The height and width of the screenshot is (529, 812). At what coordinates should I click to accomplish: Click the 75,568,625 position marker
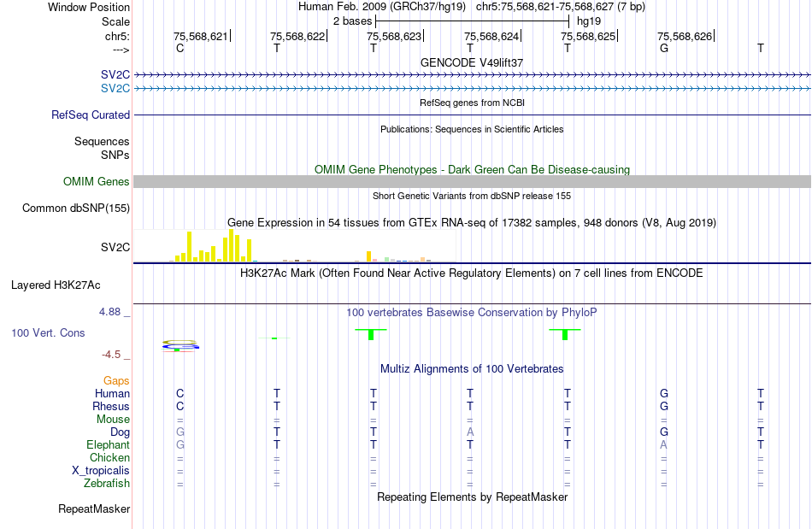[x=589, y=36]
